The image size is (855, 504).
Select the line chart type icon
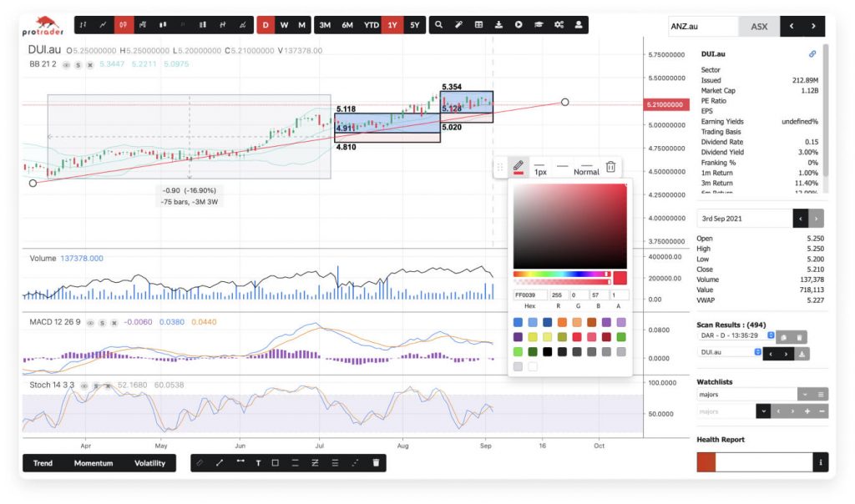tap(103, 24)
